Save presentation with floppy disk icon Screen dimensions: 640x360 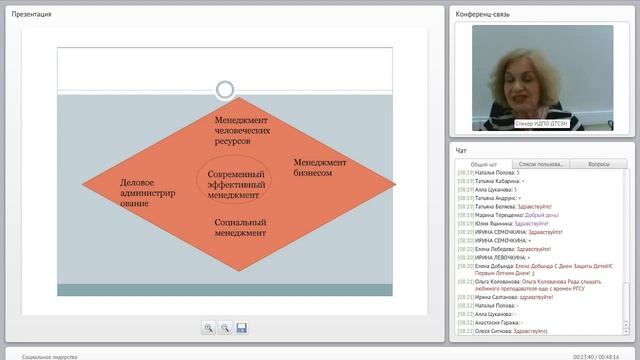tap(241, 328)
